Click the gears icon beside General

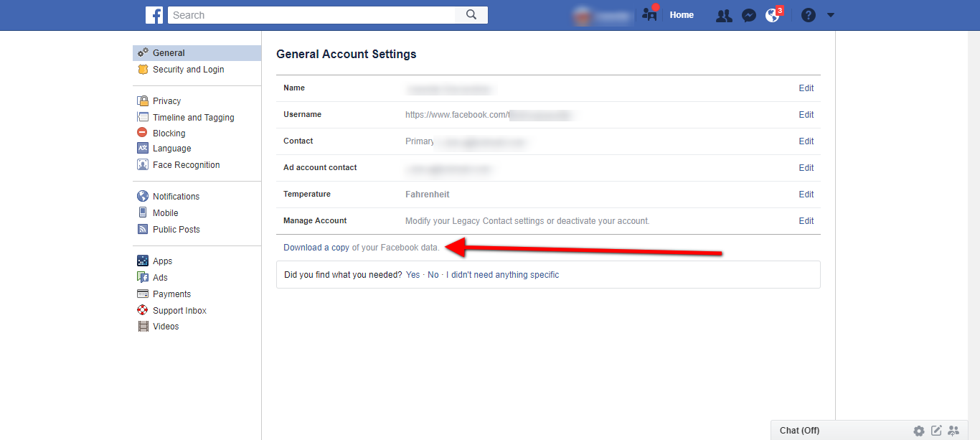(x=143, y=52)
